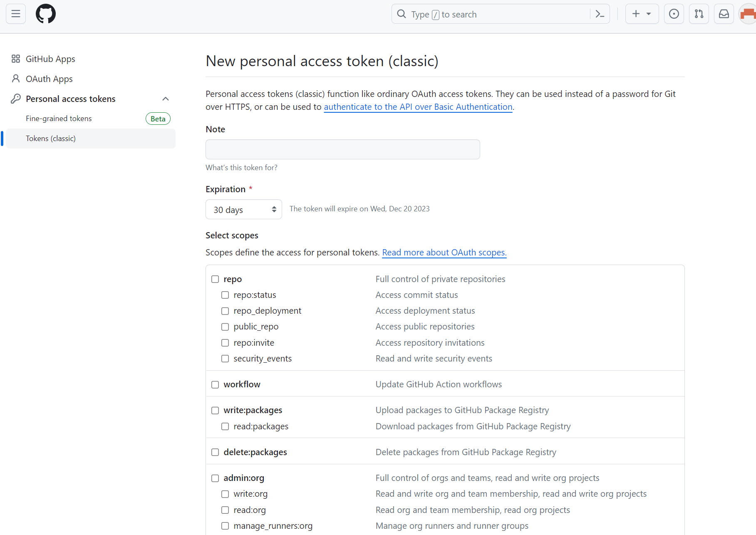This screenshot has width=756, height=535.
Task: Collapse the Personal access tokens section
Action: click(166, 99)
